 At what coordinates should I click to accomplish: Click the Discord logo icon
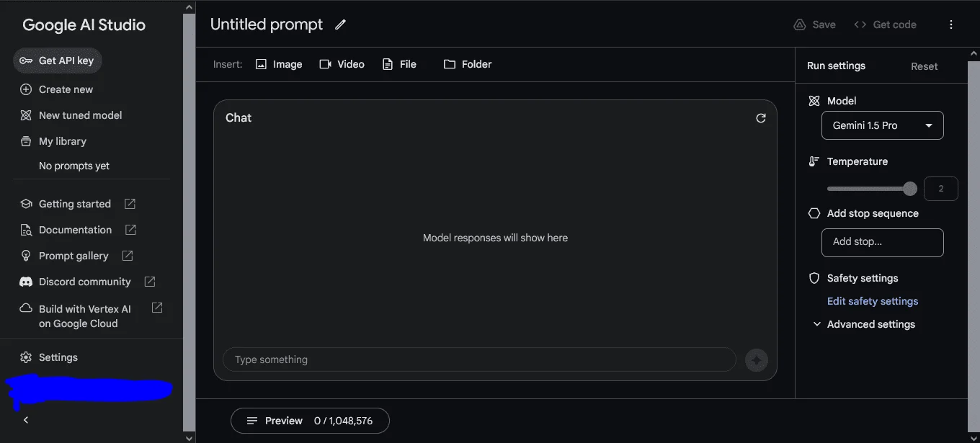(26, 282)
